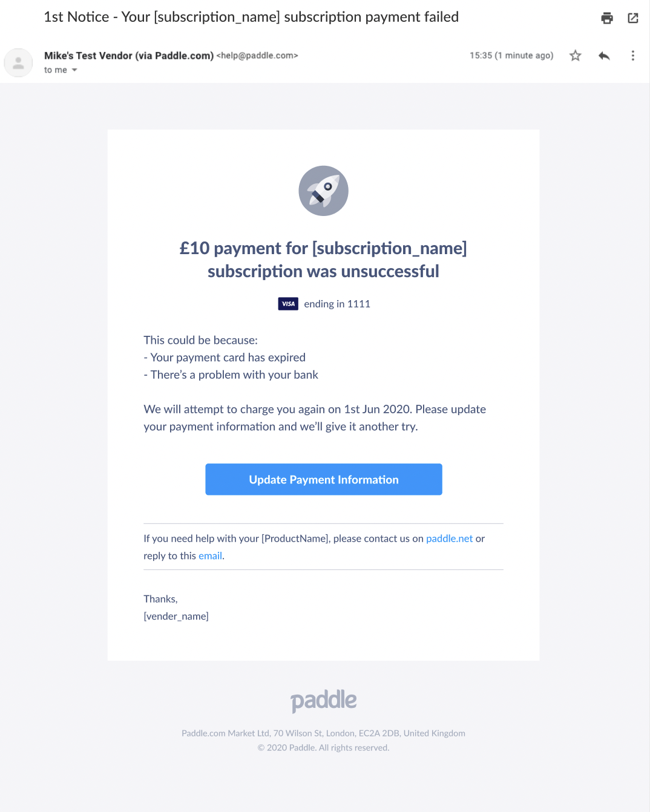Open the three-dot more options menu

click(633, 56)
